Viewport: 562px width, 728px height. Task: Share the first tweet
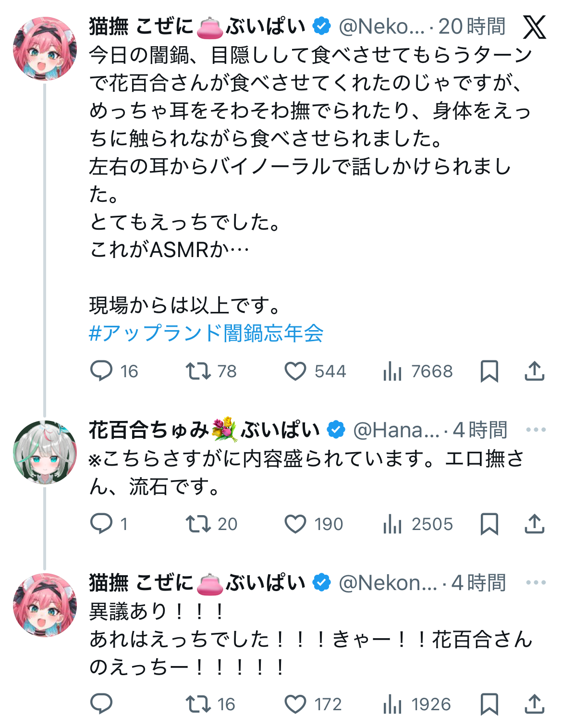click(534, 371)
